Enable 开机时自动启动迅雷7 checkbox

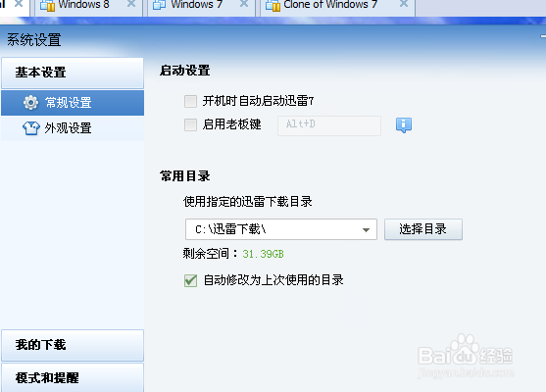[x=190, y=101]
